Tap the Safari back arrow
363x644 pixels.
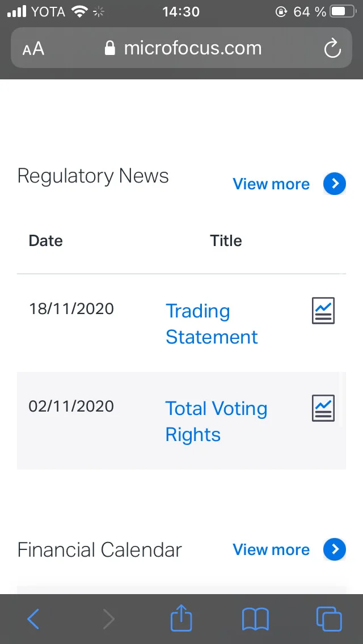[x=33, y=619]
